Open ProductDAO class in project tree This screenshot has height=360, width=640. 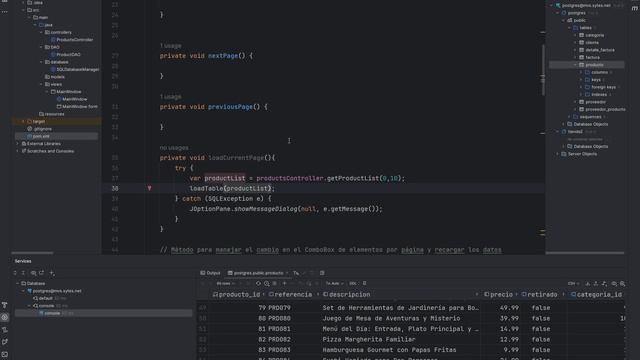(68, 54)
